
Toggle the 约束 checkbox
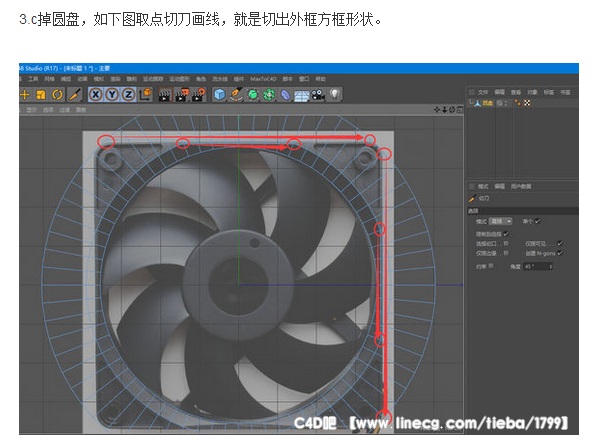pyautogui.click(x=491, y=266)
